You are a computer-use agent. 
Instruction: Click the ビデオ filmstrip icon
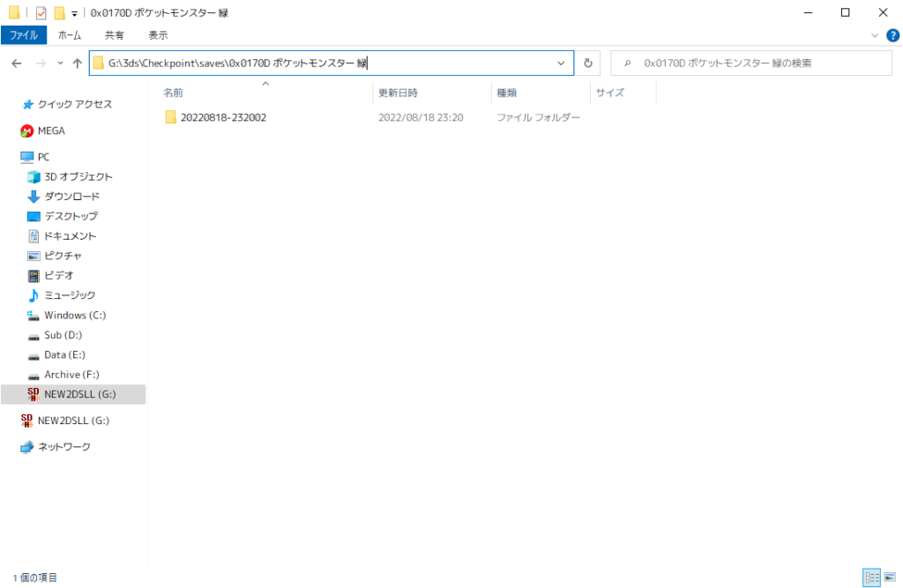pyautogui.click(x=34, y=276)
